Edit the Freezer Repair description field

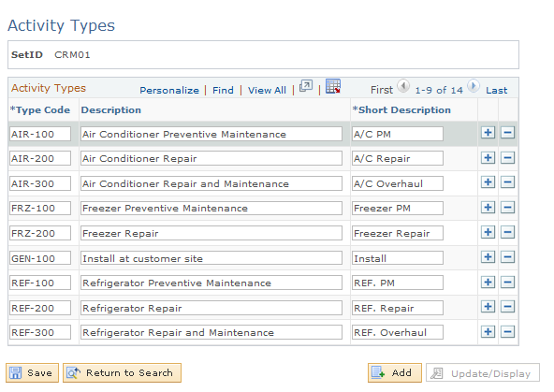(x=211, y=233)
